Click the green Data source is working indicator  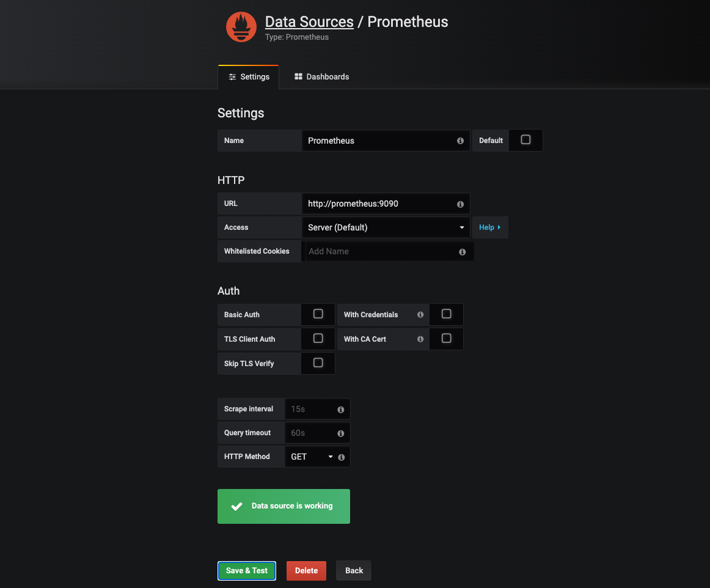point(284,506)
